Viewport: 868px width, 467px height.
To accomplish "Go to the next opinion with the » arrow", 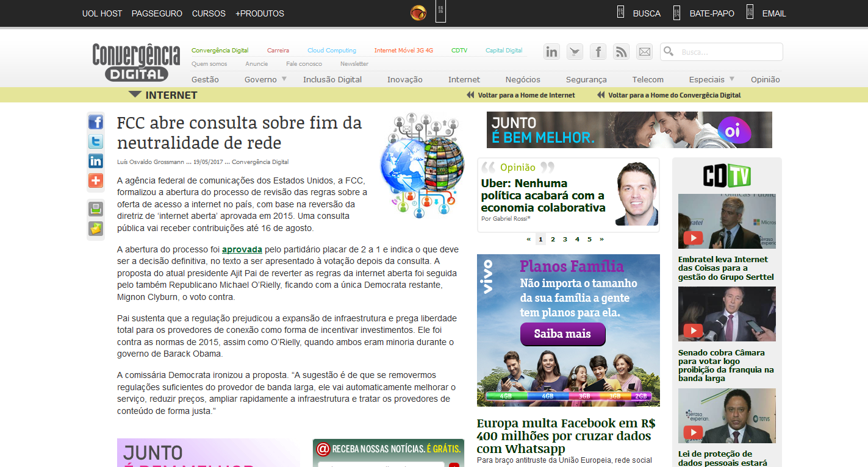I will tap(601, 239).
